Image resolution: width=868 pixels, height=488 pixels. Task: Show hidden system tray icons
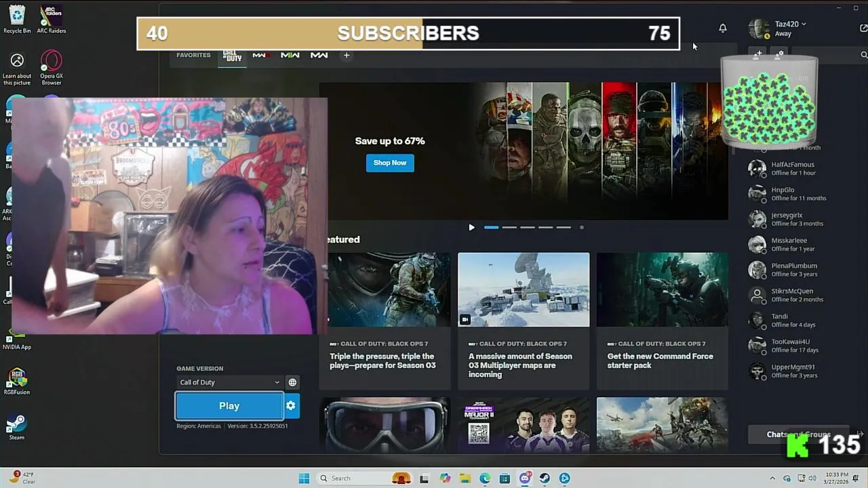pos(772,479)
